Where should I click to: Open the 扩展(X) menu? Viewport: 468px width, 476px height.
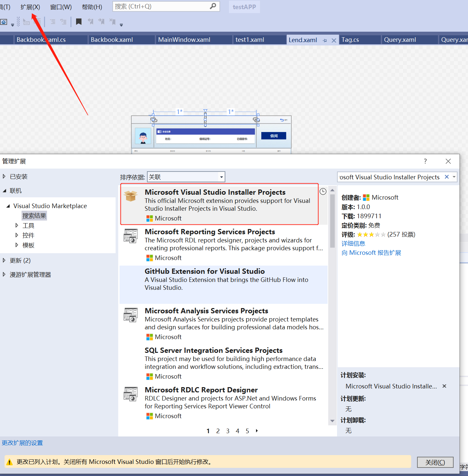click(x=30, y=7)
